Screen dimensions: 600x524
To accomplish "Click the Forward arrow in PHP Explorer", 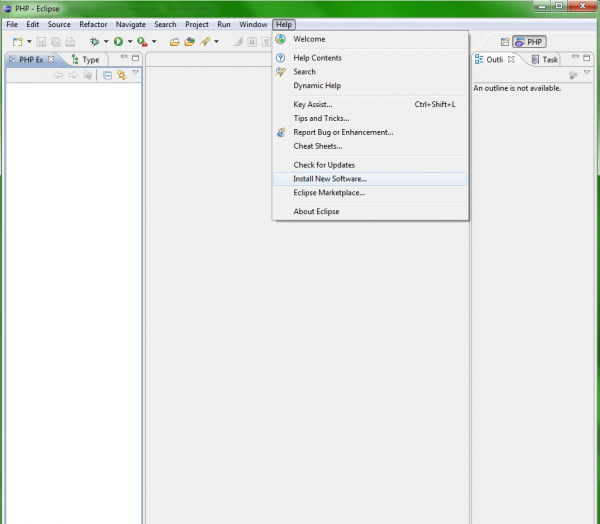I will (73, 75).
